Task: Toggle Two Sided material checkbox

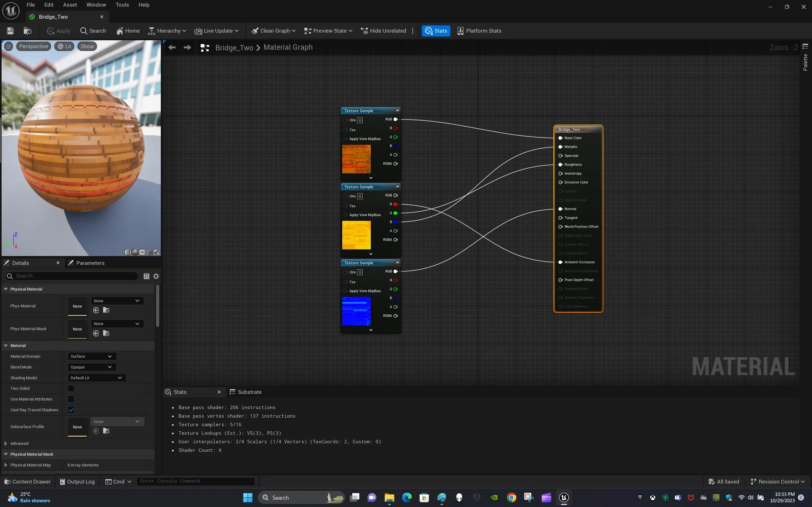Action: pos(71,388)
